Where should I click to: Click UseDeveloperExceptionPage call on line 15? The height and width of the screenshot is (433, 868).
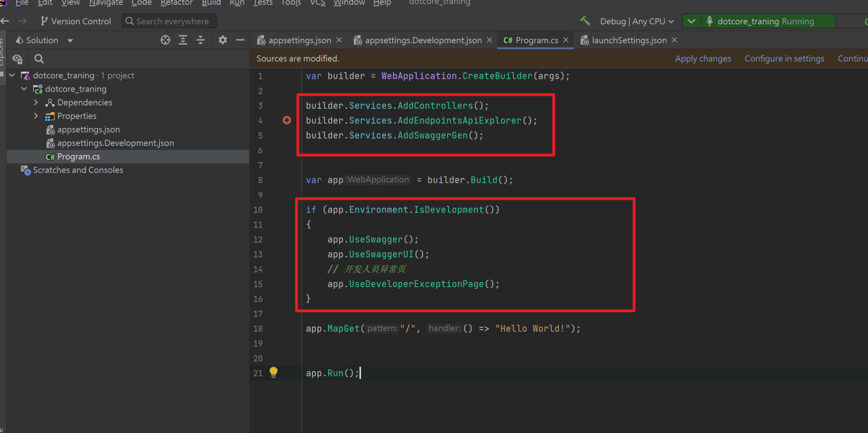[416, 284]
